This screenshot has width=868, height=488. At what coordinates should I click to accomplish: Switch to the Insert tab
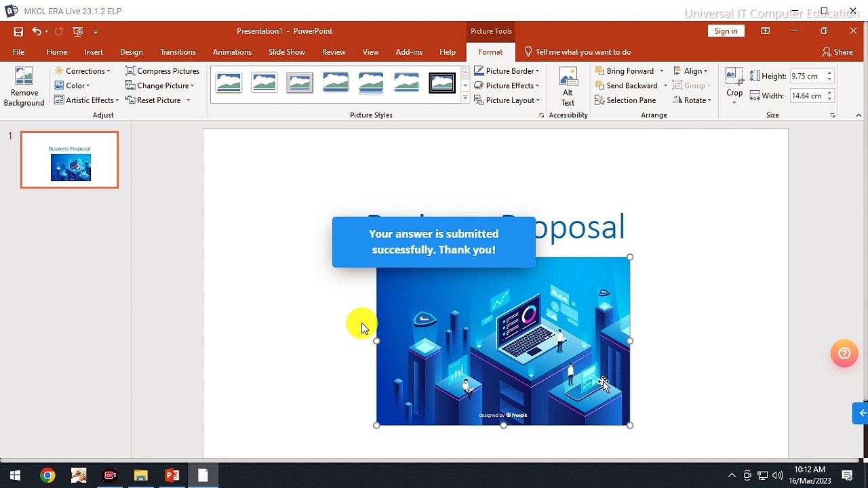click(x=94, y=52)
